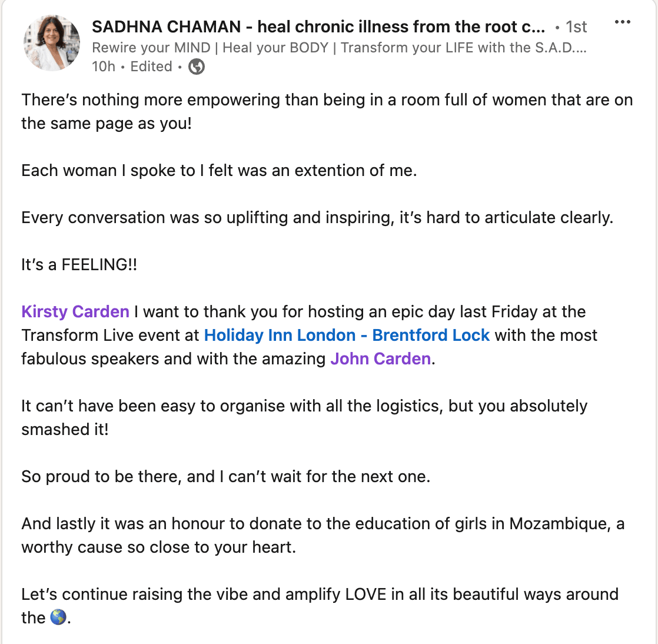Click the "It's a FEELING!!" line

[x=79, y=264]
